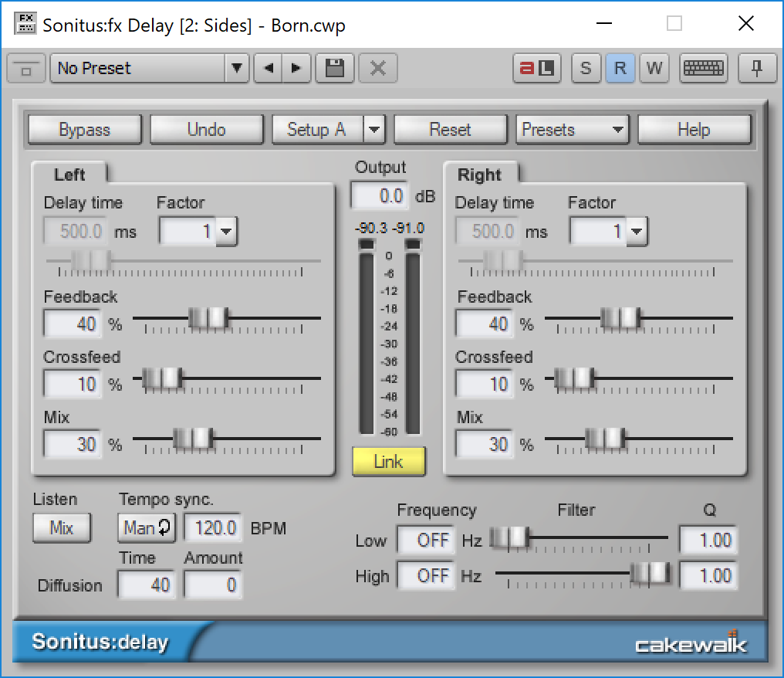Select the Left channel tab
Viewport: 784px width, 678px height.
69,174
